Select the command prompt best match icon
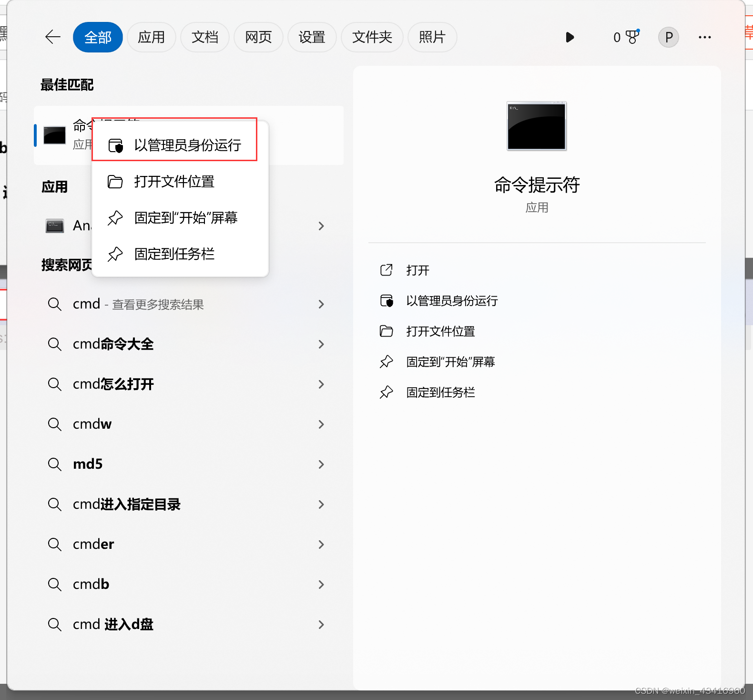Viewport: 753px width, 700px height. click(x=55, y=135)
